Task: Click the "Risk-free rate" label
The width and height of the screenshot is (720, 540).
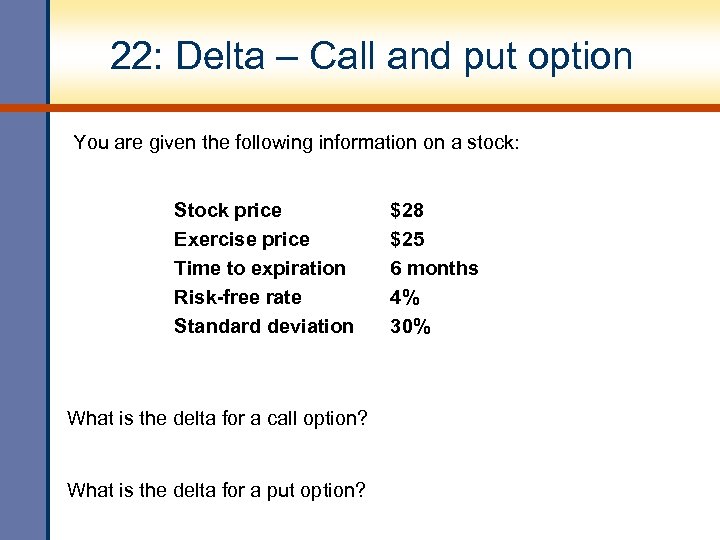Action: (x=237, y=297)
